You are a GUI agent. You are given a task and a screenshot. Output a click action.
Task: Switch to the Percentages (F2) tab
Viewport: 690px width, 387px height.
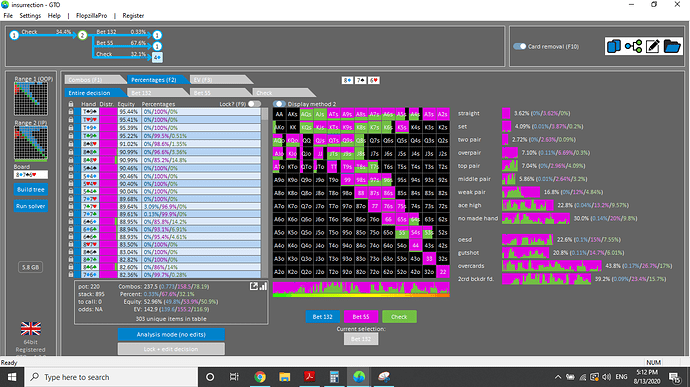[x=154, y=80]
